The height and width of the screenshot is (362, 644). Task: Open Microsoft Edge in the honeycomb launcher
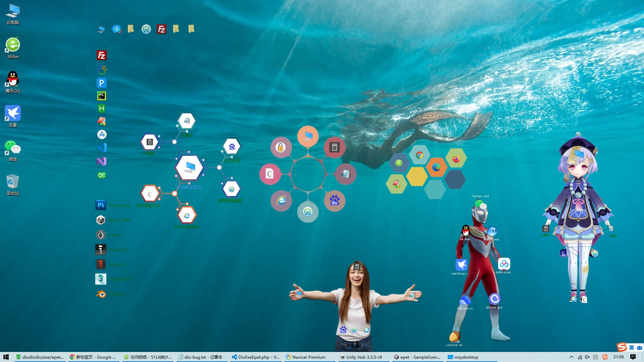point(436,167)
